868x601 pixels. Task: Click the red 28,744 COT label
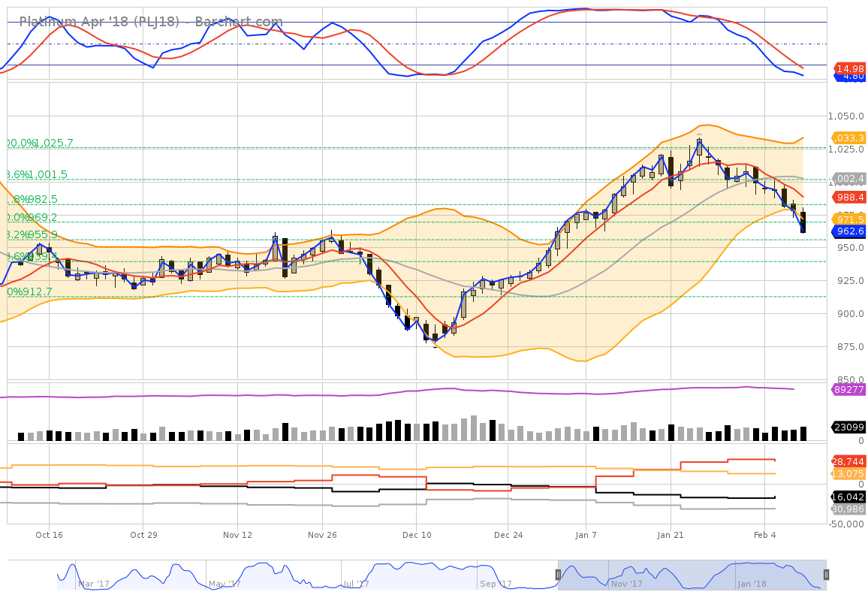848,461
